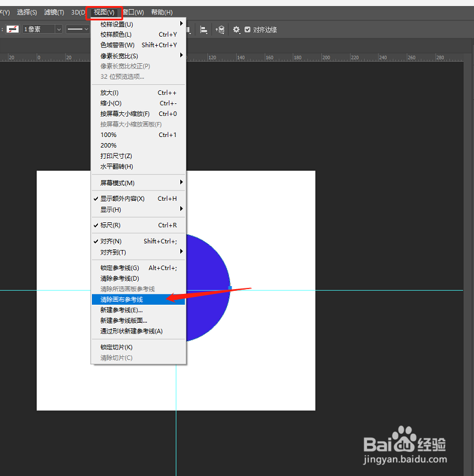
Task: Toggle 锁定切片(K)
Action: pos(138,347)
